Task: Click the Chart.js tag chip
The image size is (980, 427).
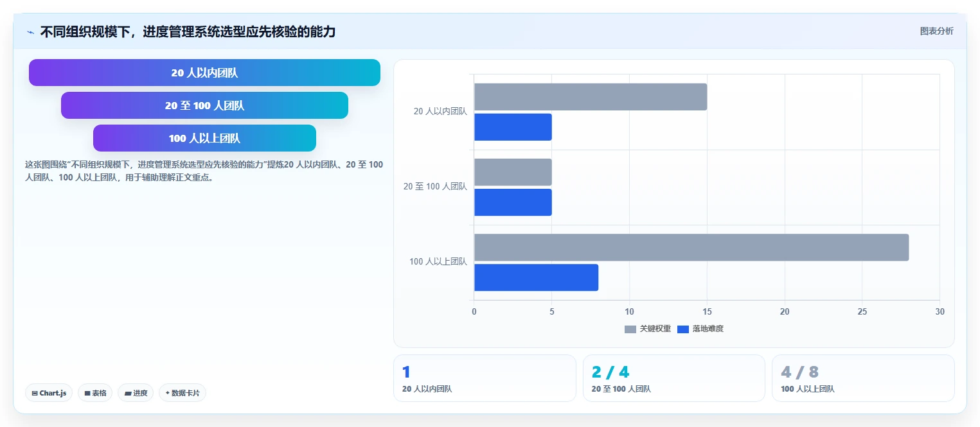Action: 49,393
